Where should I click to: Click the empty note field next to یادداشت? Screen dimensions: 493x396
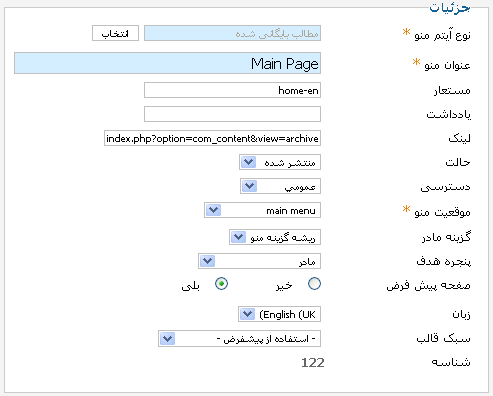tap(232, 114)
